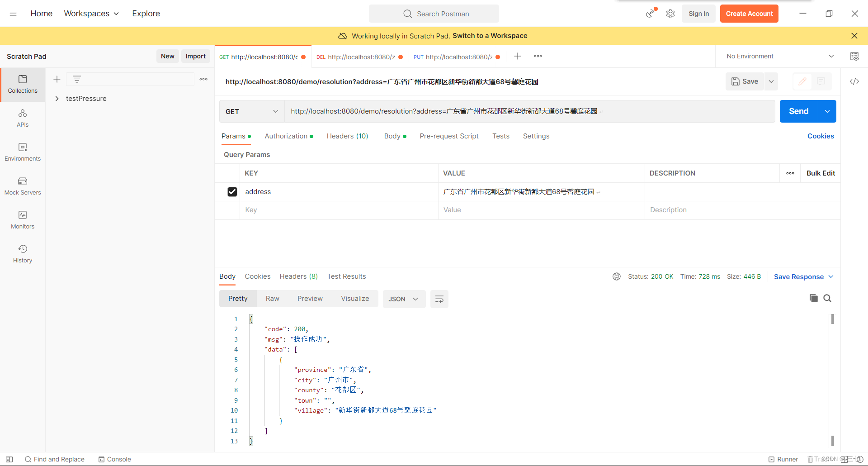Open the History sidebar panel
The height and width of the screenshot is (466, 868).
click(23, 254)
